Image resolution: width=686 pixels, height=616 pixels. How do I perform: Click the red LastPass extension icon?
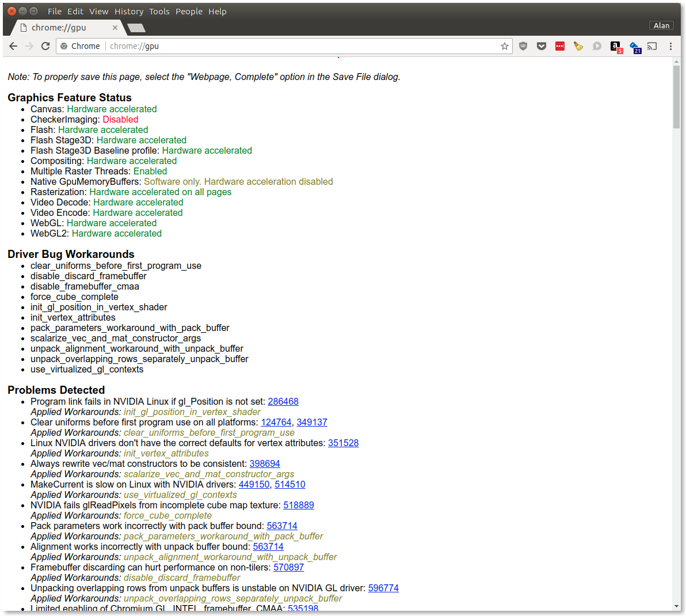tap(559, 46)
